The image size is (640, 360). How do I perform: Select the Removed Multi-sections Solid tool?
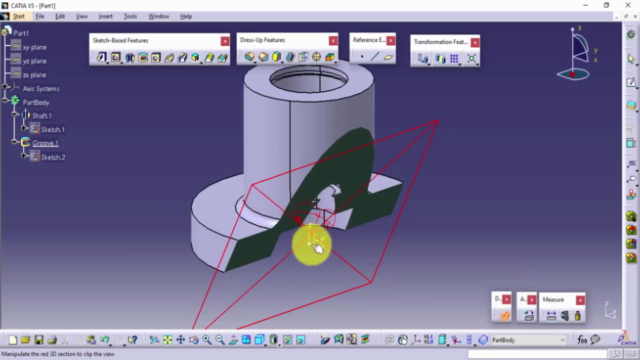click(x=222, y=57)
